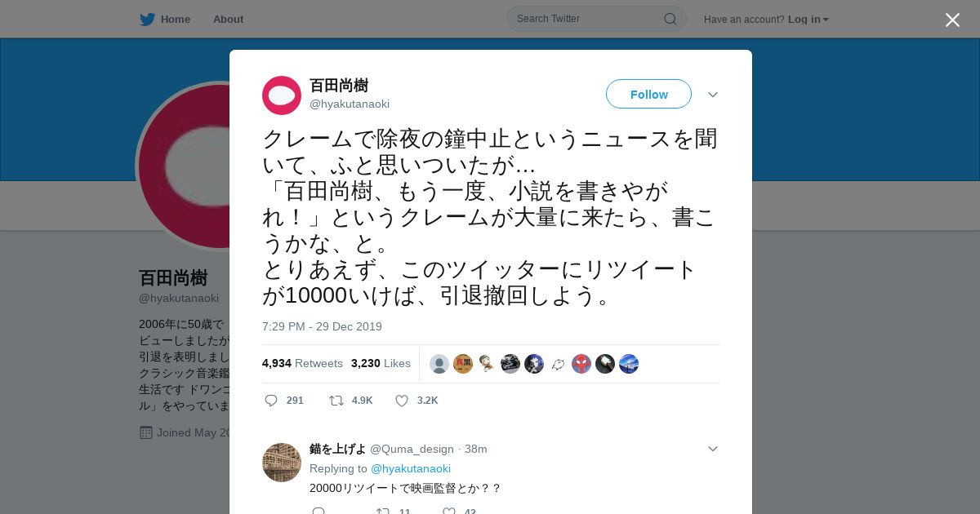Expand tweet options chevron beside Follow
This screenshot has height=514, width=980.
(x=713, y=95)
